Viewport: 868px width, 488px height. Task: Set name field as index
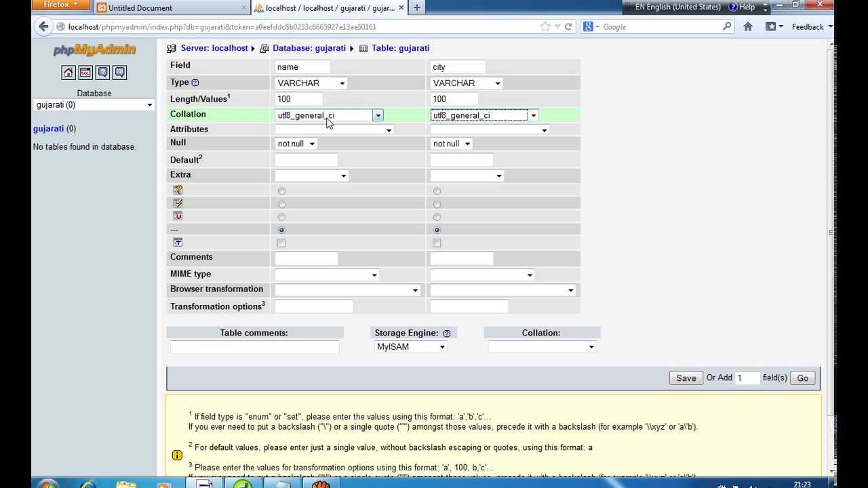[281, 204]
